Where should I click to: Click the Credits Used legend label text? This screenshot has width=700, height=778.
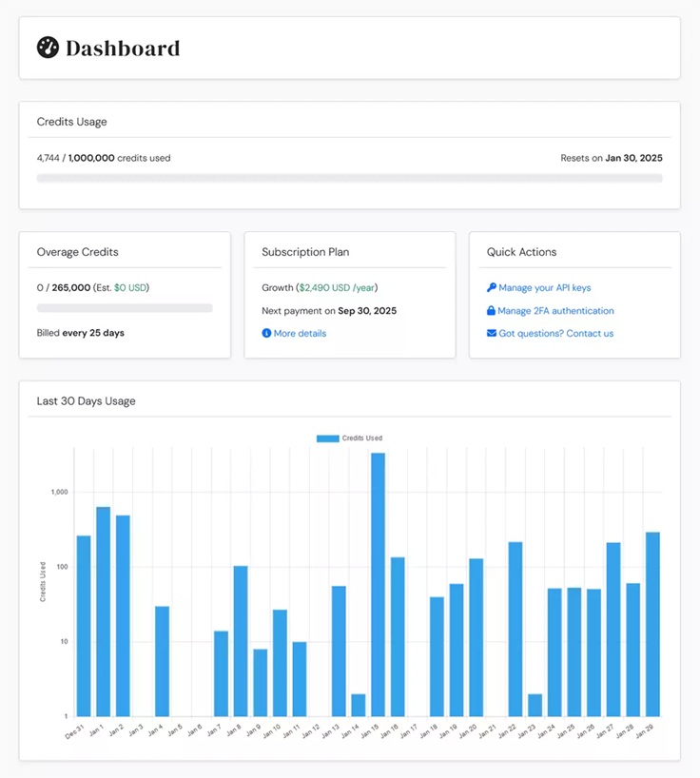(x=362, y=438)
